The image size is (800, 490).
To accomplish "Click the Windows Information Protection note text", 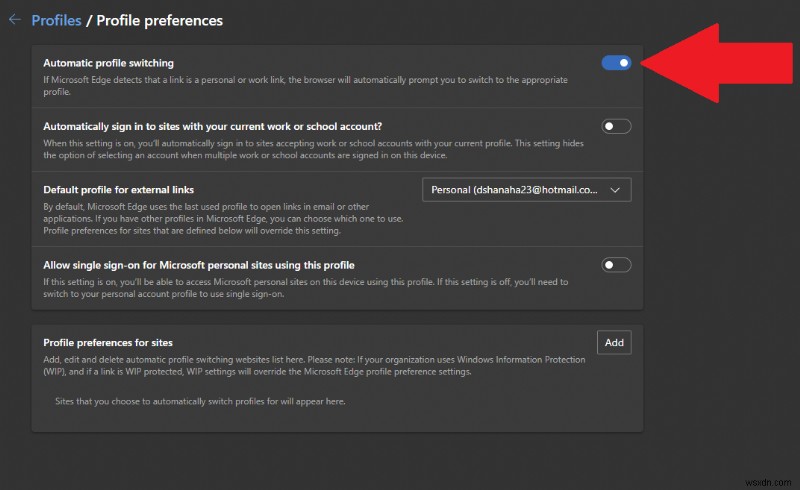I will (x=300, y=365).
